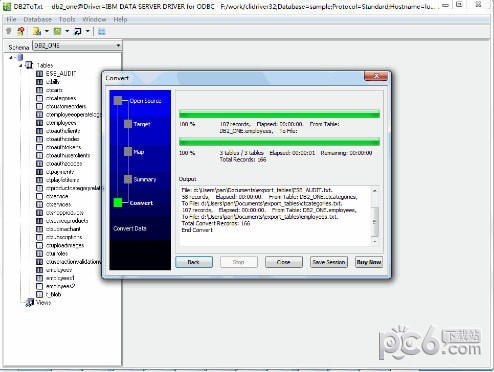Click the Back button in Convert dialog
This screenshot has height=372, width=494.
click(194, 262)
